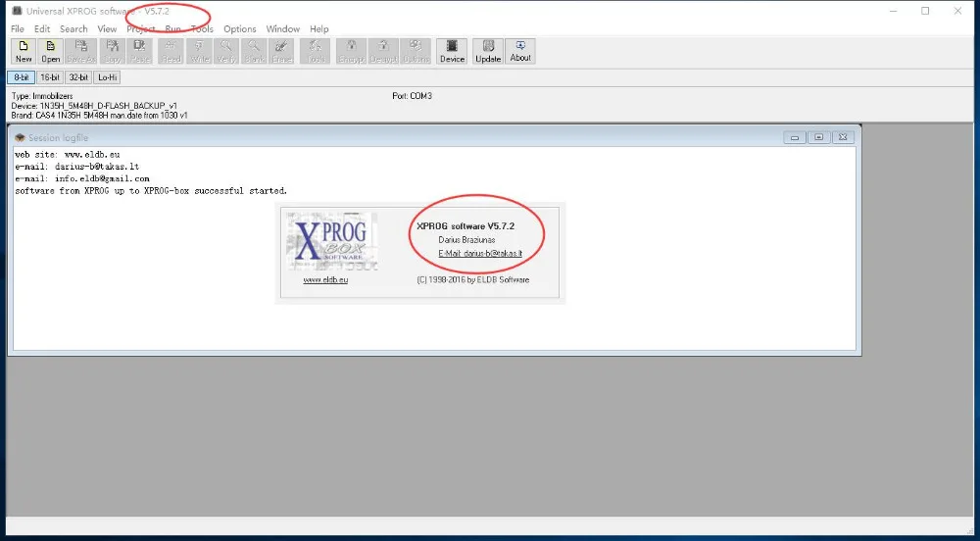Viewport: 980px width, 541px height.
Task: Click 'XPROG software V5.7.2' splash heading
Action: (x=465, y=226)
